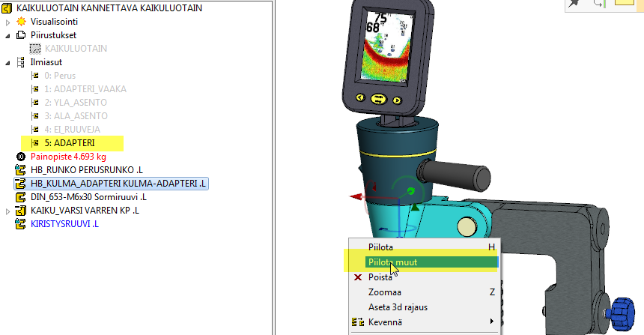Click the Painopiste center of mass icon

coord(20,157)
